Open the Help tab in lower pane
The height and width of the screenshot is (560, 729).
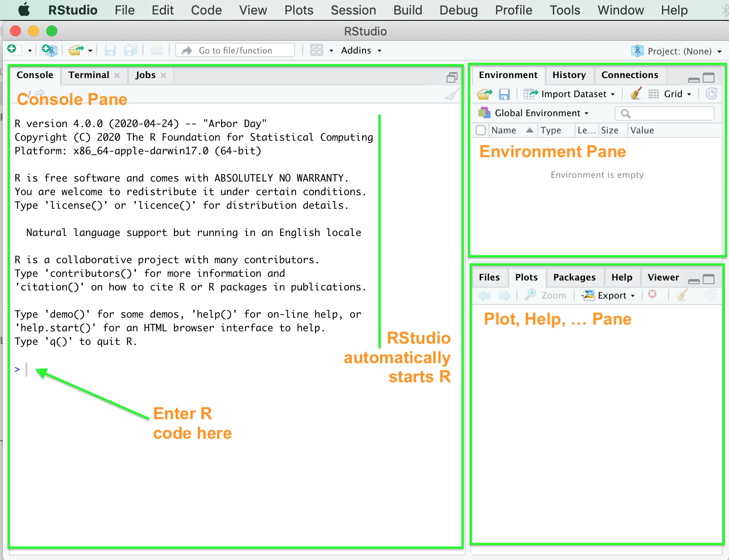[621, 277]
